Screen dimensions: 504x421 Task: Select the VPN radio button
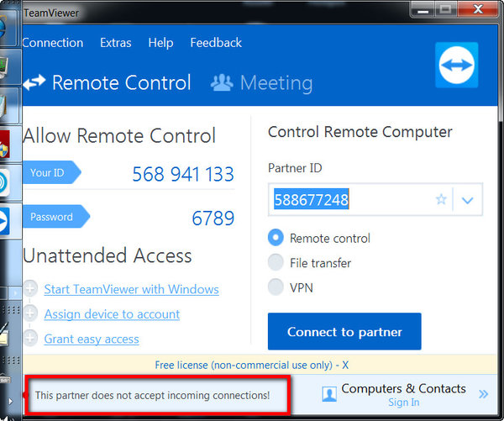tap(276, 287)
